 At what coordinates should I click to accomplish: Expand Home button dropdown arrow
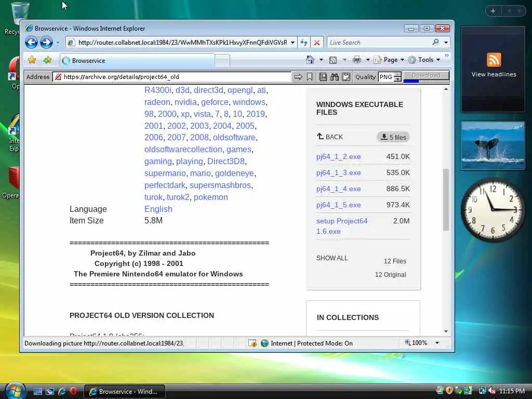(x=321, y=60)
